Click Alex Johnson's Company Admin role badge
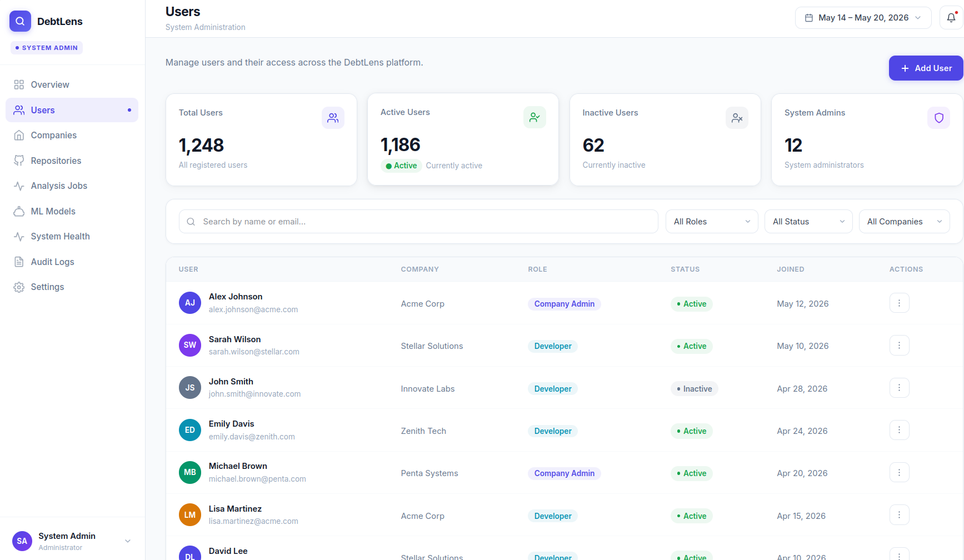The image size is (964, 560). [x=565, y=304]
